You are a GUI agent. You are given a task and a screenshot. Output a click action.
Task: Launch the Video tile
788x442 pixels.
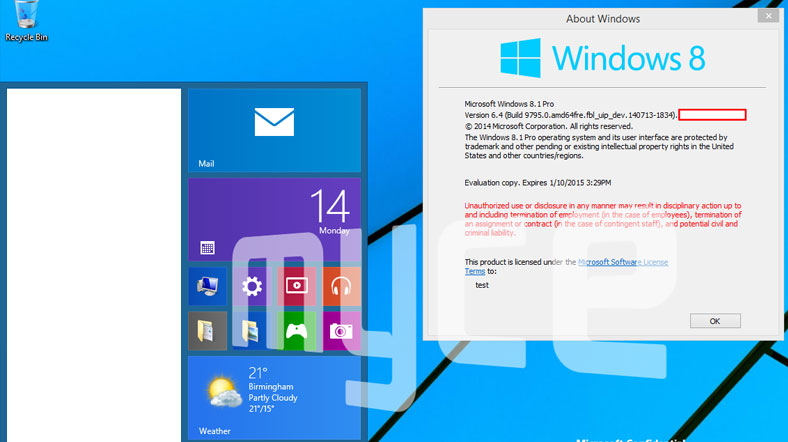[297, 286]
